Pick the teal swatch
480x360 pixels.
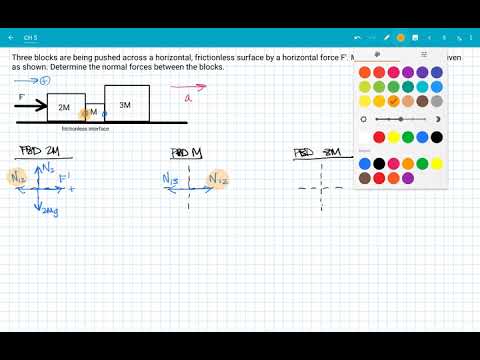pos(408,87)
